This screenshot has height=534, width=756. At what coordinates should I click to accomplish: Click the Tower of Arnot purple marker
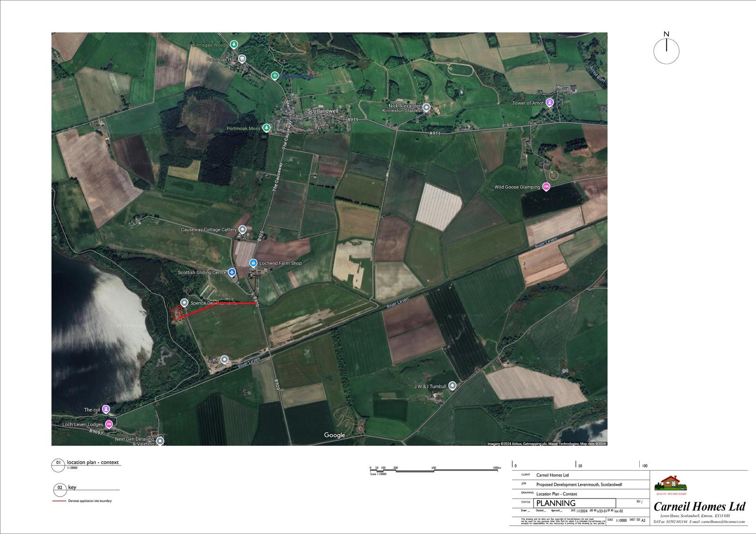550,102
